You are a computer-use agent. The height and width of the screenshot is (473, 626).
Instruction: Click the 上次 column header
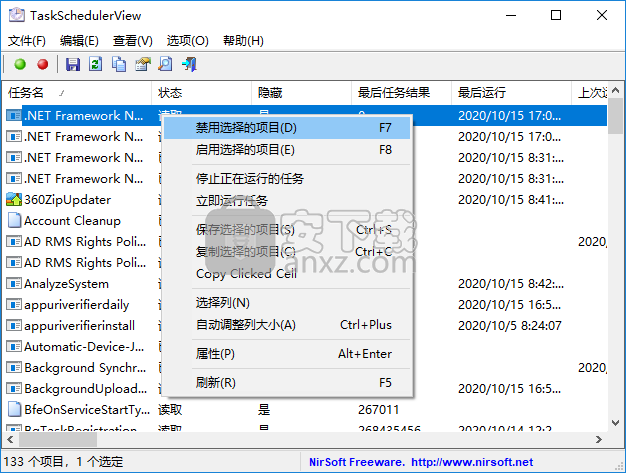[590, 93]
